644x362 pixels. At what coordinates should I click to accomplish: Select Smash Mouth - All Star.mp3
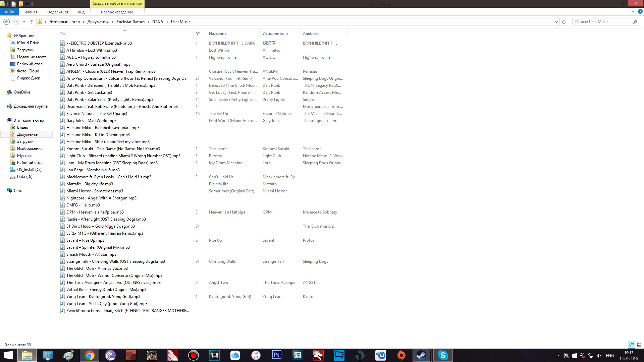click(91, 254)
